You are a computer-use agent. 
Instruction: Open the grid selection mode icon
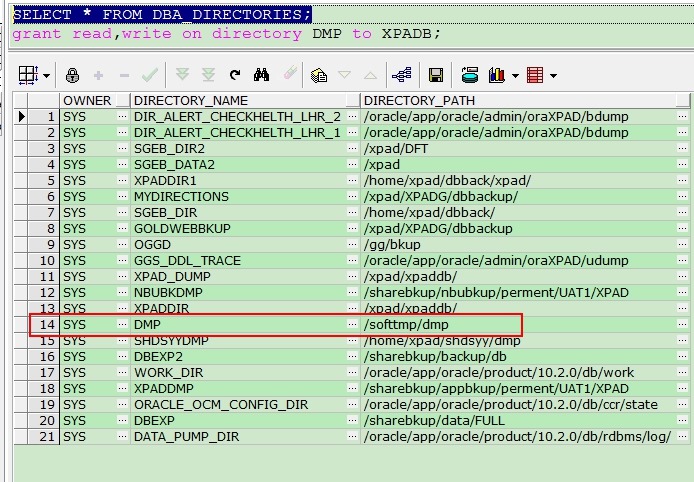(x=28, y=75)
